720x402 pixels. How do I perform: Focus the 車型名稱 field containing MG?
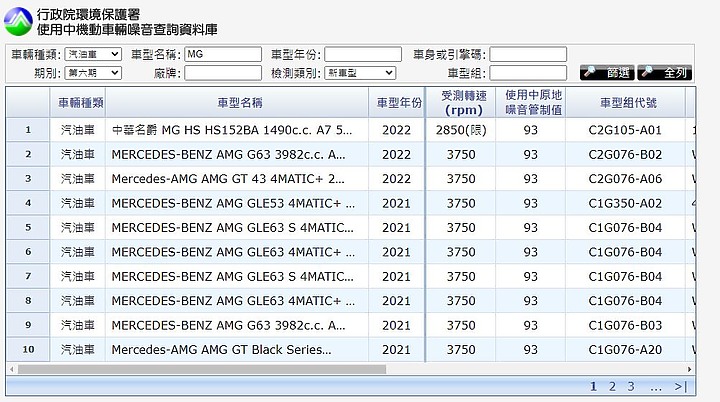coord(223,54)
